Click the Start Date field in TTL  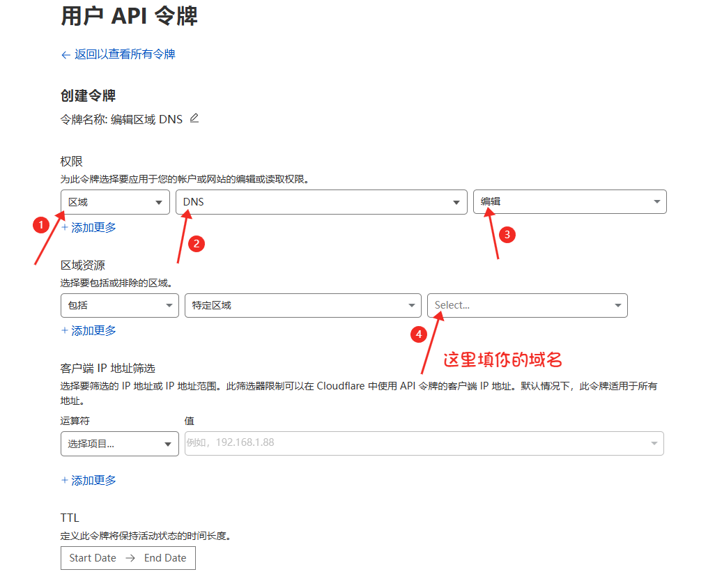click(x=93, y=558)
